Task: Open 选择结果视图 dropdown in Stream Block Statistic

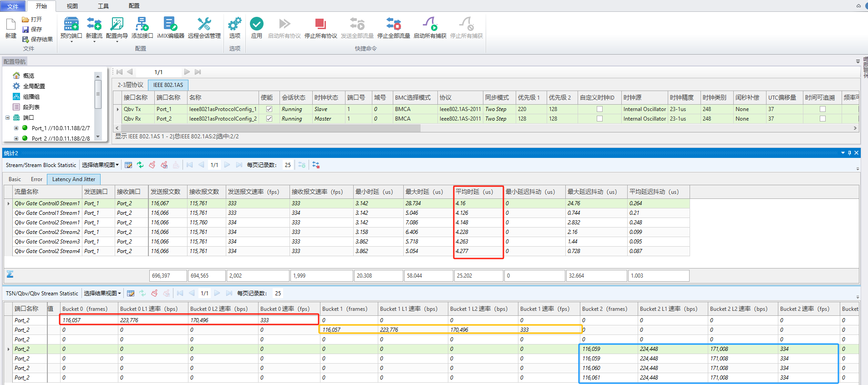Action: coord(100,165)
